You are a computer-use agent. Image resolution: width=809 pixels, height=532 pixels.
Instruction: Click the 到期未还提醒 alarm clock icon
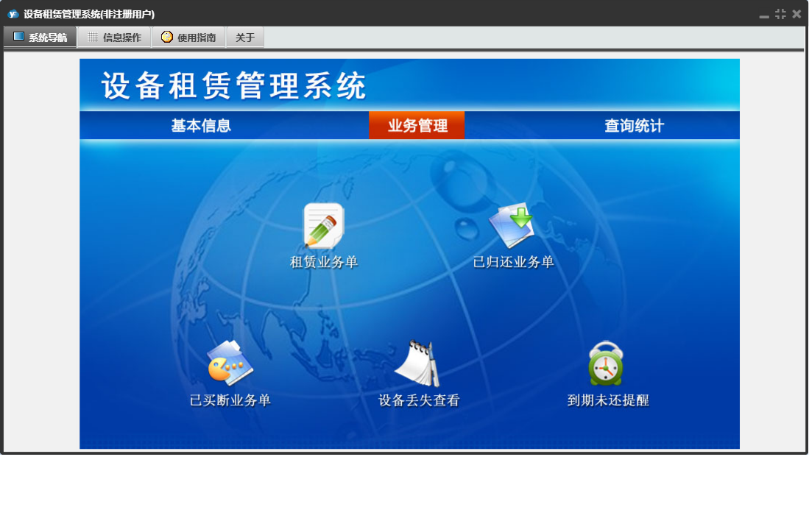[x=607, y=364]
